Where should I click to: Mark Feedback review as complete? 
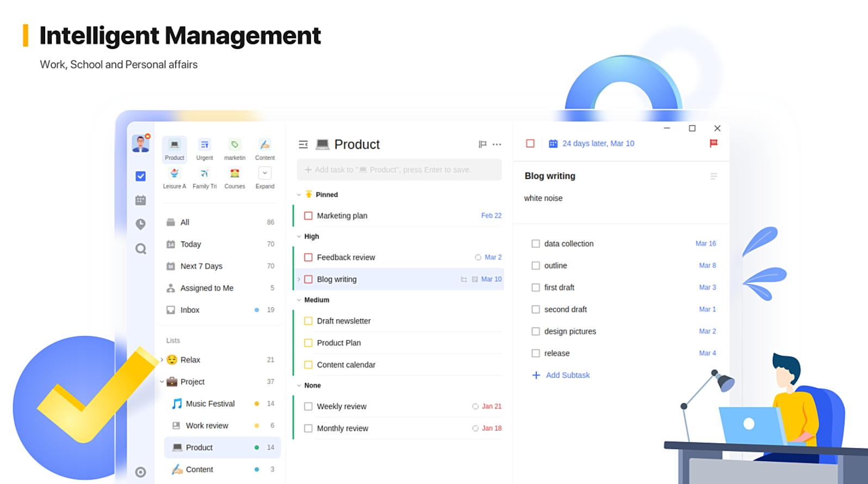(308, 257)
